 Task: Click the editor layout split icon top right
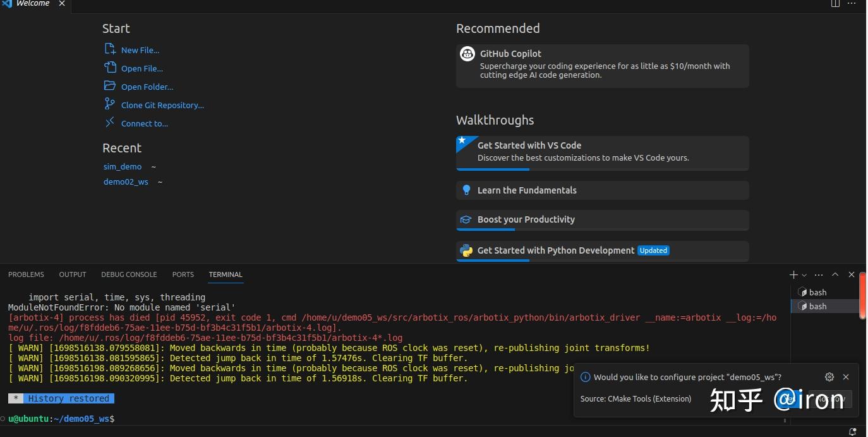coord(835,4)
